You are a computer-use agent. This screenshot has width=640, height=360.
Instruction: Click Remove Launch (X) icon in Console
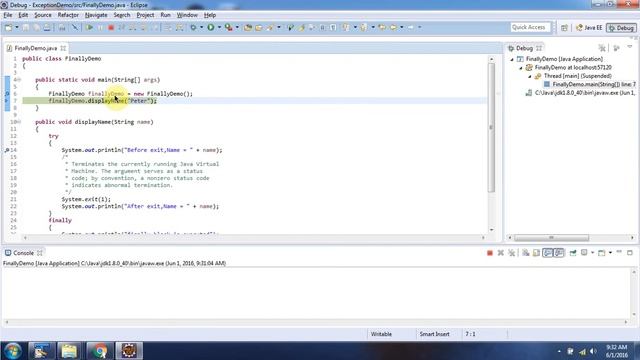click(x=500, y=253)
